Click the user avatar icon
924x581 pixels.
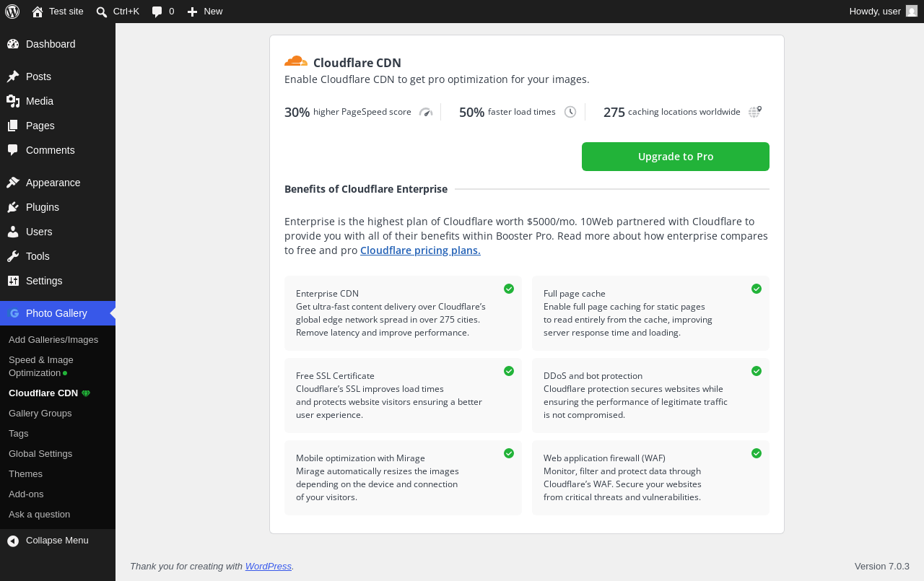click(912, 11)
